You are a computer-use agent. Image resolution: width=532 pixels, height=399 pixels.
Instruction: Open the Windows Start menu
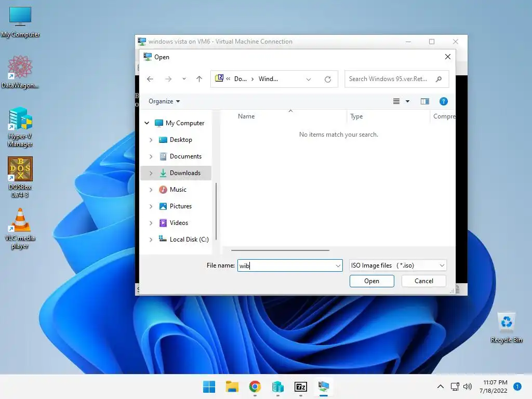209,387
